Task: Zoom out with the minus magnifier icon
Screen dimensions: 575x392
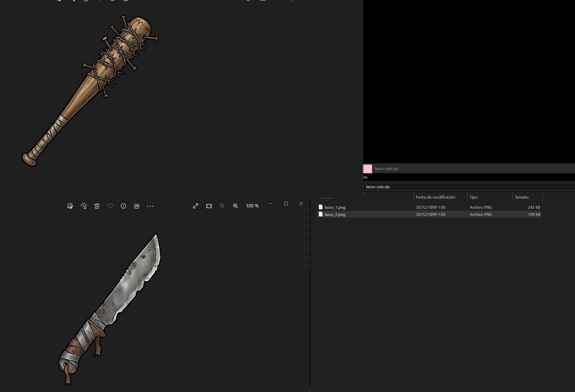Action: coord(222,206)
